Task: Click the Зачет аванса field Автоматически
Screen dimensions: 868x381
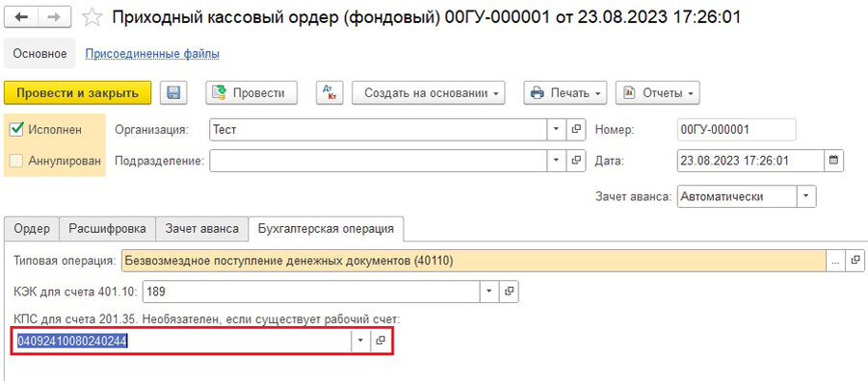Action: click(737, 196)
